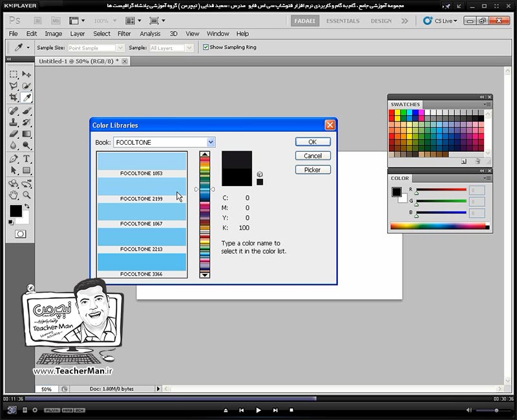Image resolution: width=517 pixels, height=420 pixels.
Task: Expand the CS Live dropdown
Action: click(x=441, y=21)
